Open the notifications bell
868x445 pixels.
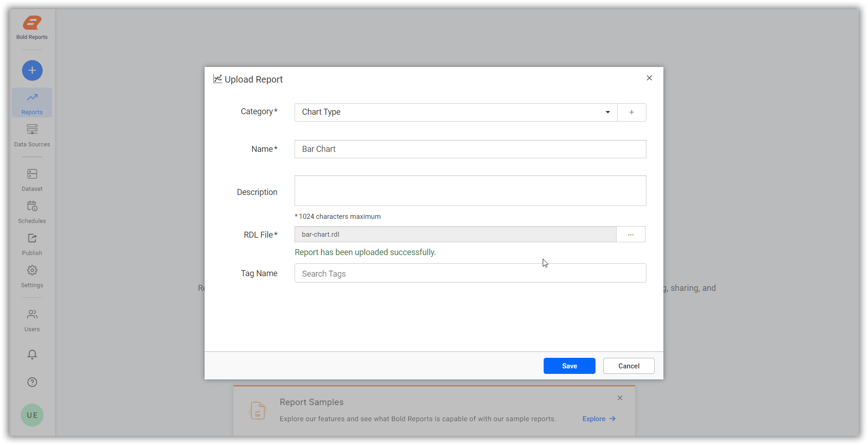32,354
